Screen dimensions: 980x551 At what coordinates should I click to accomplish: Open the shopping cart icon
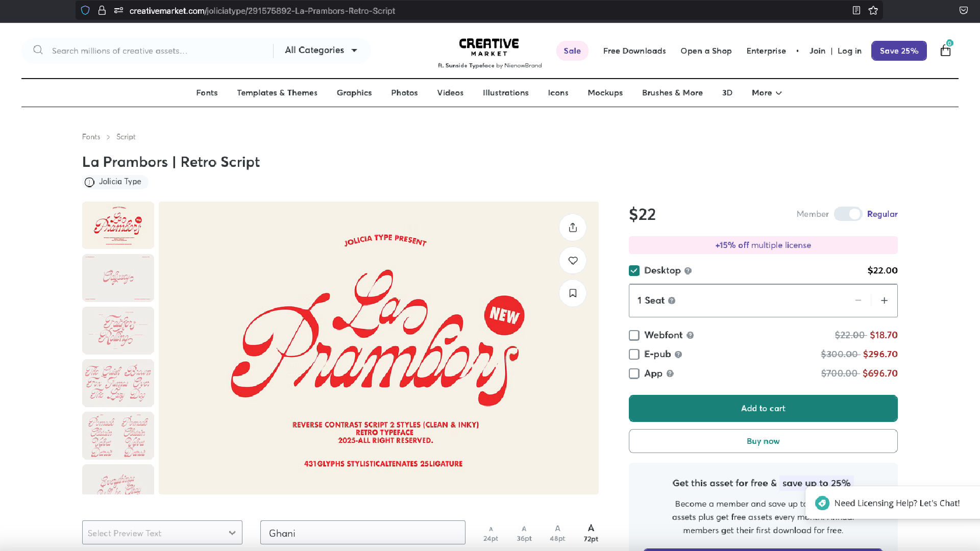945,50
